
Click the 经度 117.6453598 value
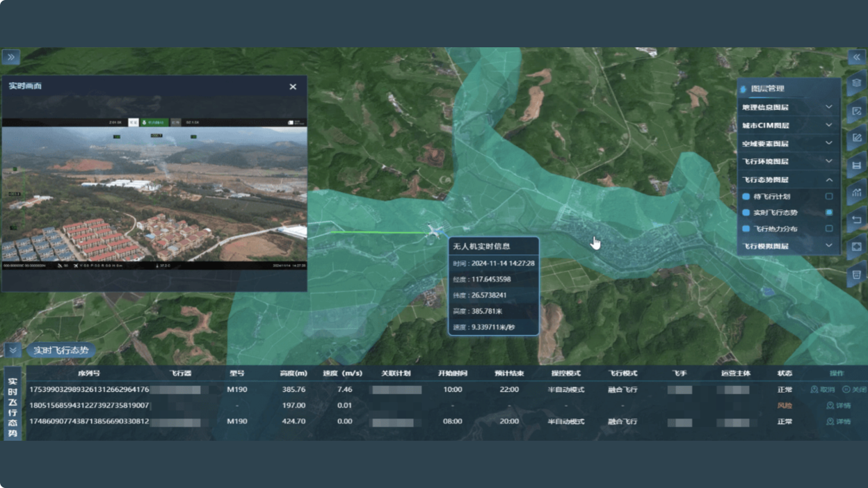click(x=491, y=279)
